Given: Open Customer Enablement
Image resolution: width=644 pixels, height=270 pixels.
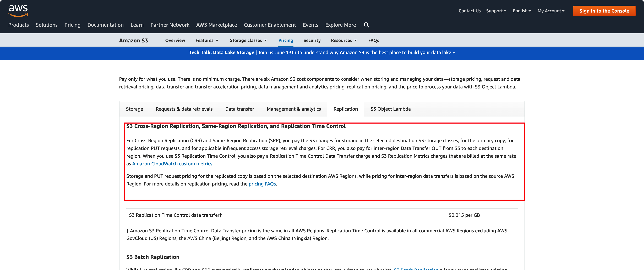Looking at the screenshot, I should pyautogui.click(x=270, y=25).
